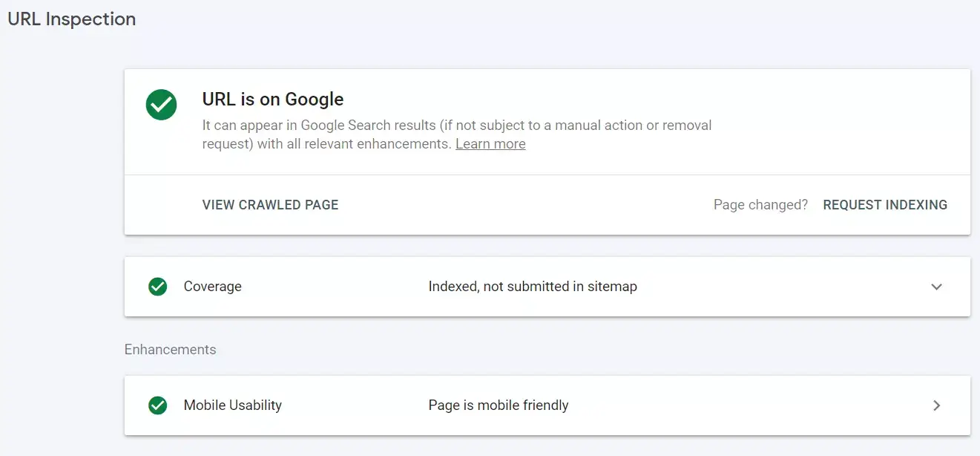Open Mobile Usability details arrow
The height and width of the screenshot is (456, 980).
point(936,405)
